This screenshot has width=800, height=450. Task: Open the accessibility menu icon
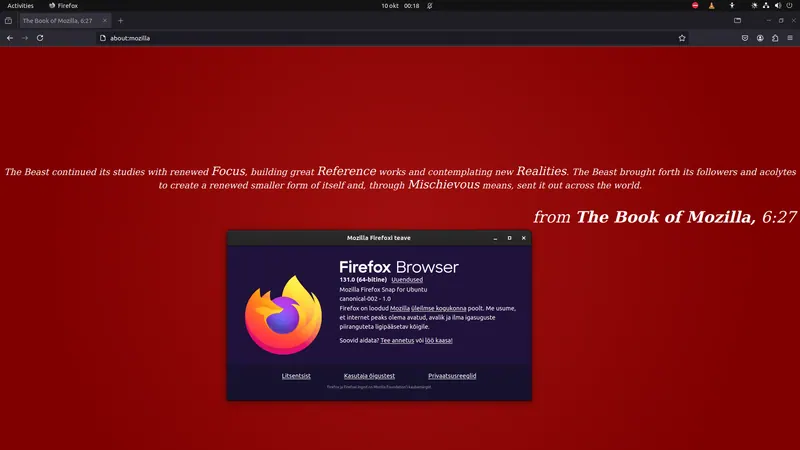coord(732,6)
